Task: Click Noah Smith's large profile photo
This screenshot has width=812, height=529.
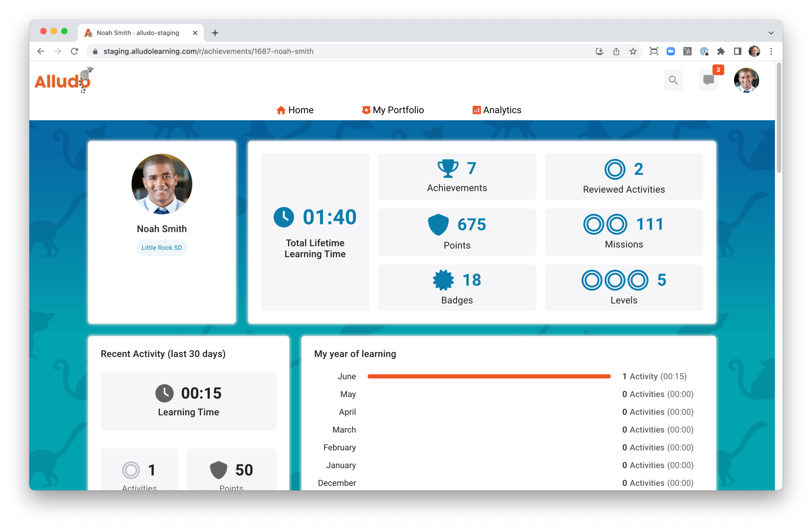Action: pyautogui.click(x=162, y=184)
